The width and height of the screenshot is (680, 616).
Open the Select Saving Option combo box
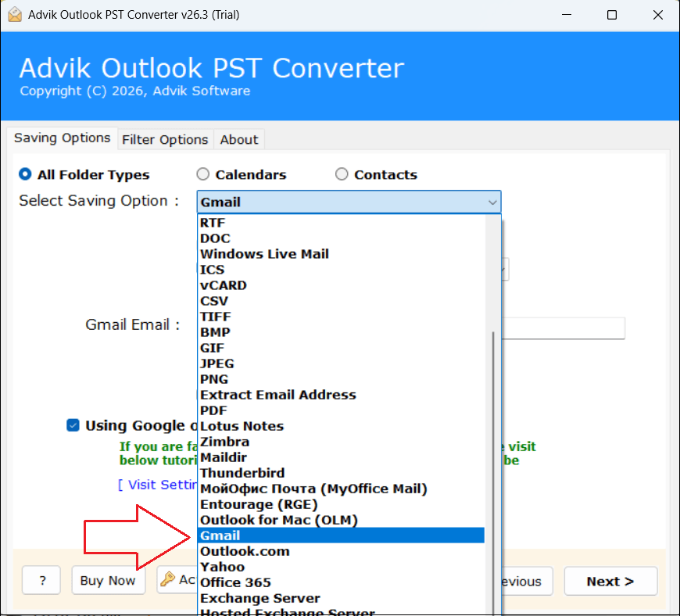tap(349, 202)
